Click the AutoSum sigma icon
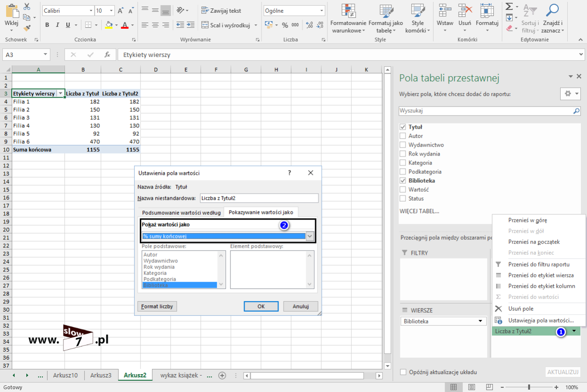Image resolution: width=587 pixels, height=392 pixels. pos(509,7)
